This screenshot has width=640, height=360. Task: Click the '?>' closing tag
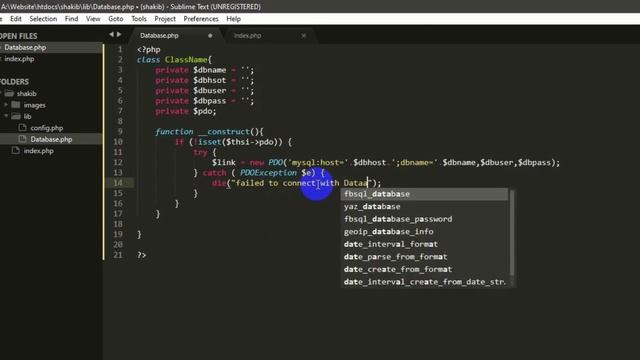142,255
